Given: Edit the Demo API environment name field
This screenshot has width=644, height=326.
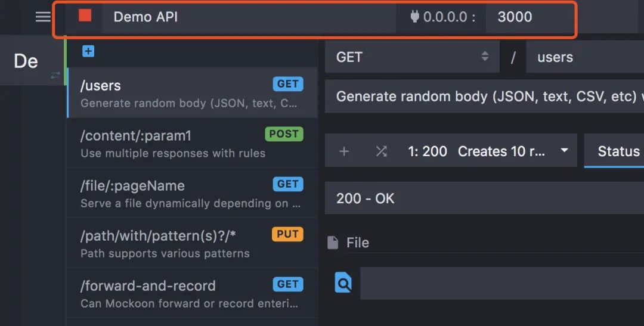Looking at the screenshot, I should pyautogui.click(x=249, y=17).
